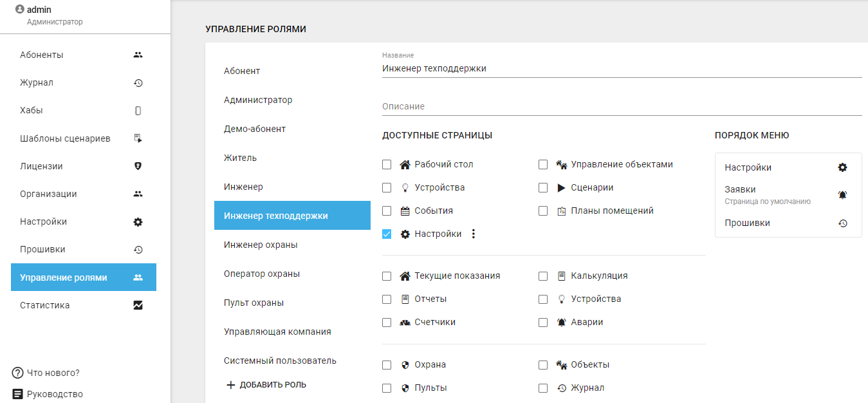Uncheck the Настройки page checkbox

click(x=387, y=234)
